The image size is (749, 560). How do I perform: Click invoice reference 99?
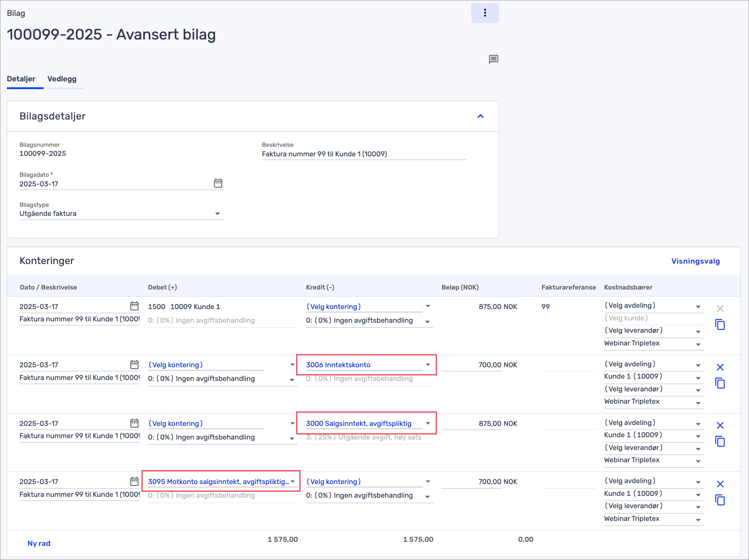(x=546, y=307)
